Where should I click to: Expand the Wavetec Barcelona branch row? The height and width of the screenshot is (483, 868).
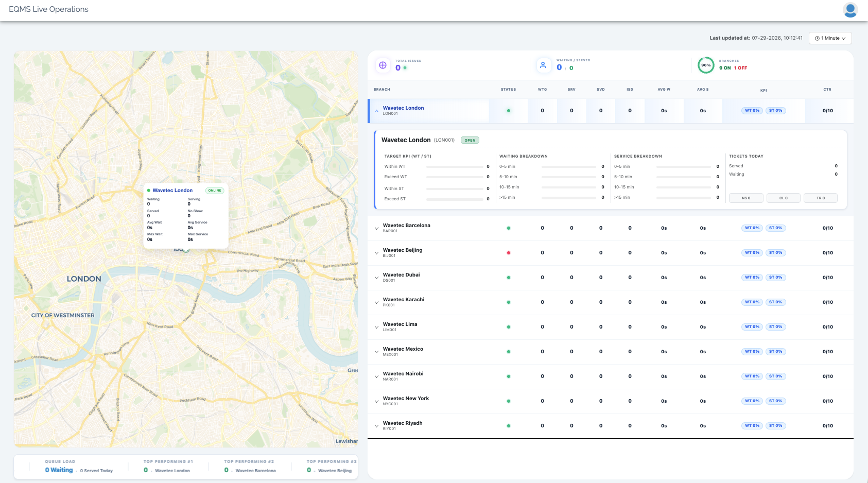tap(376, 228)
